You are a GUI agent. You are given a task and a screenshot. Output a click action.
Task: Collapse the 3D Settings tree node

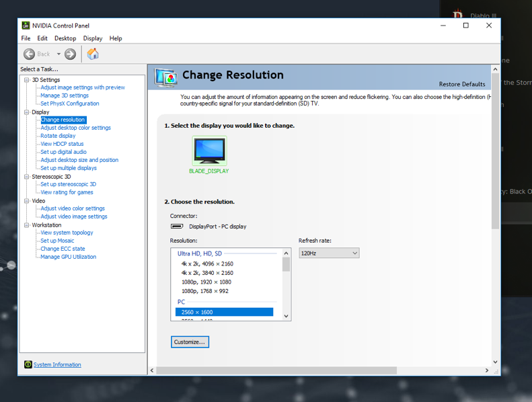coord(26,80)
